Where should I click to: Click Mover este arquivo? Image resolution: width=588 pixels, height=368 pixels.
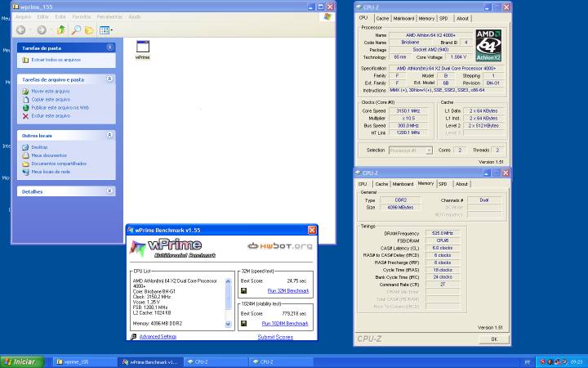[51, 92]
